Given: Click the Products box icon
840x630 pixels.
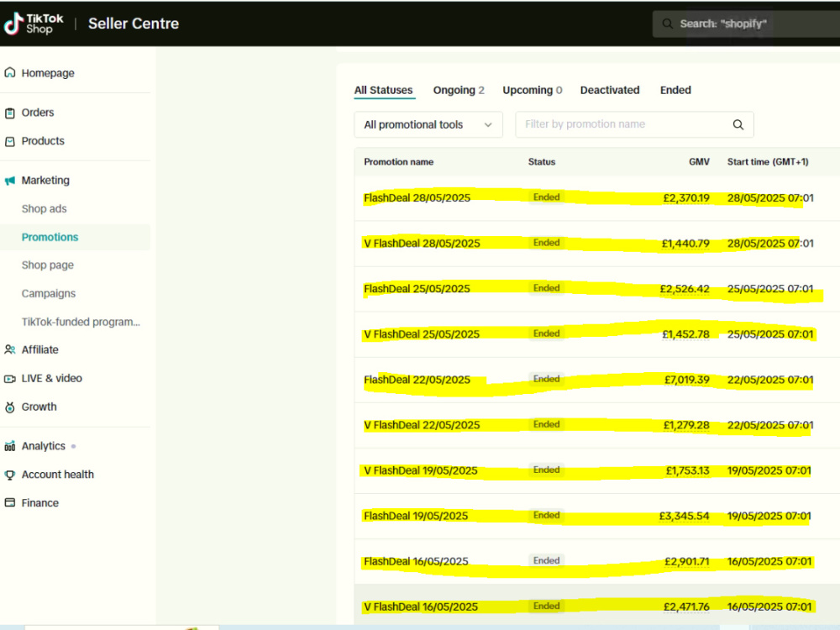Looking at the screenshot, I should (x=9, y=141).
